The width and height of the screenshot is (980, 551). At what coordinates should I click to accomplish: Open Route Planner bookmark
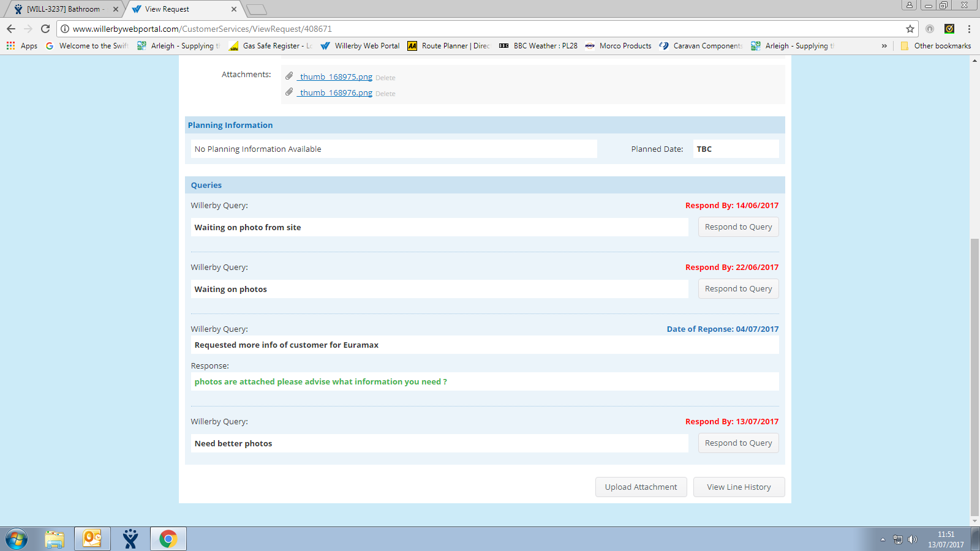point(448,46)
